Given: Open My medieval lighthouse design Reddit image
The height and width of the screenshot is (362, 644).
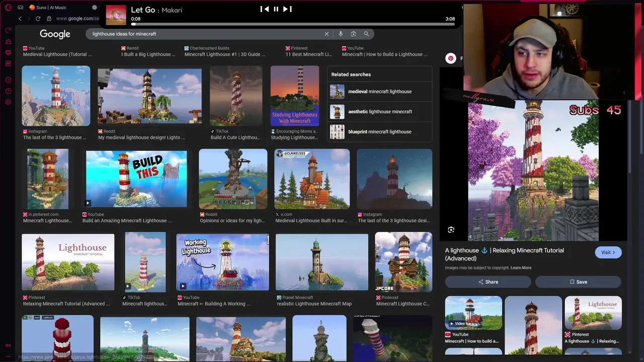Looking at the screenshot, I should tap(149, 96).
